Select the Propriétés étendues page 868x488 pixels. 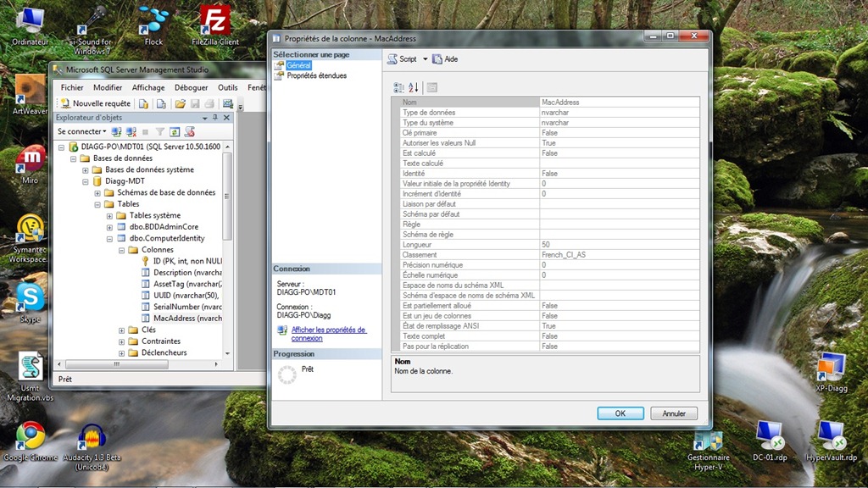point(317,75)
